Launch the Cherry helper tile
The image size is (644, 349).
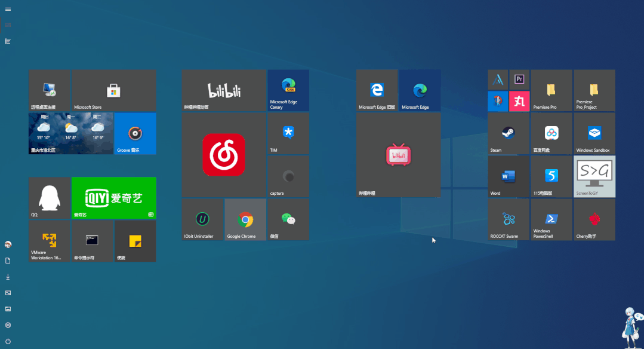click(594, 219)
